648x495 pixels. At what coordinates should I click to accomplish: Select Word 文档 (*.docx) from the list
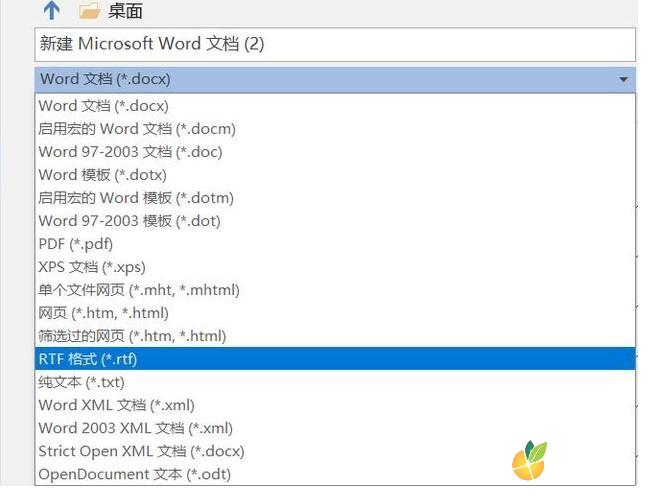pos(335,106)
